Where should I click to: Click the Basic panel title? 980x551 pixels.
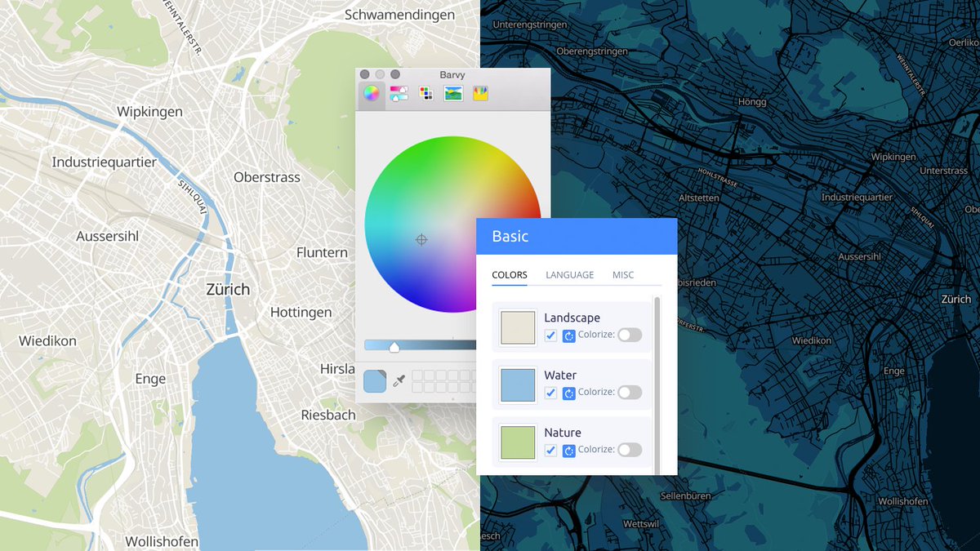tap(510, 237)
